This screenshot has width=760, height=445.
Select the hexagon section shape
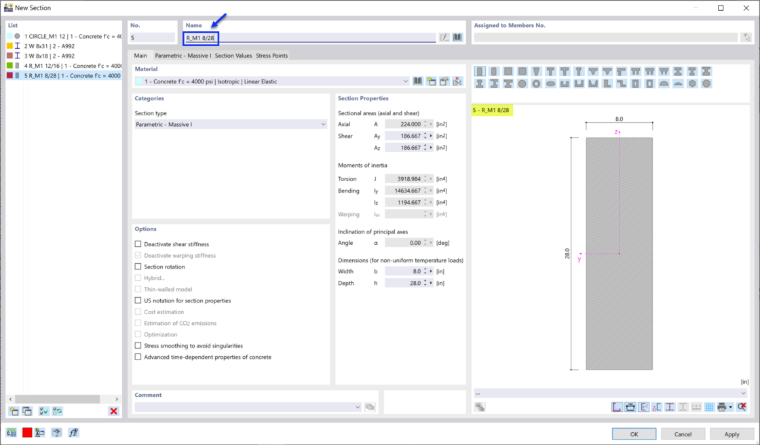(693, 84)
